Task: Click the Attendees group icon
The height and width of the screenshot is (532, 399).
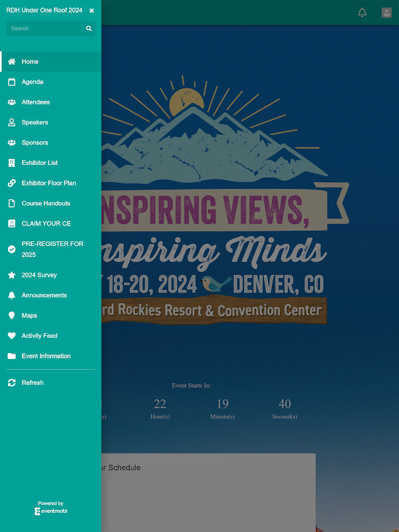Action: [x=11, y=102]
